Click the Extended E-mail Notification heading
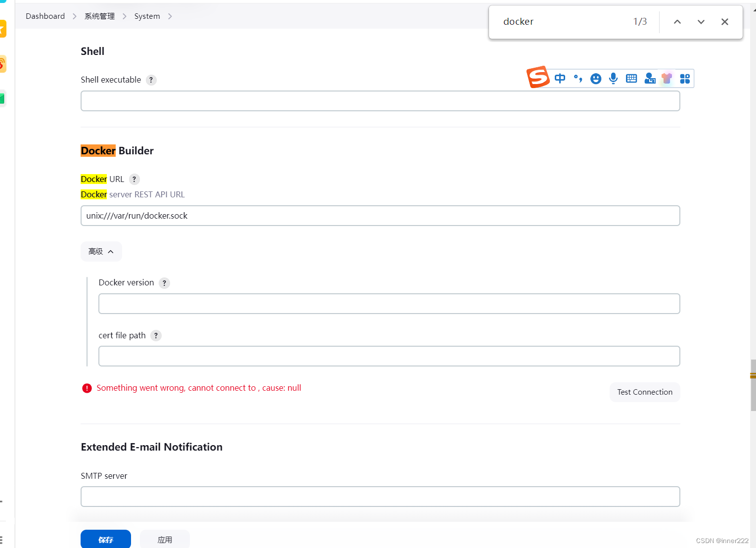 (152, 447)
